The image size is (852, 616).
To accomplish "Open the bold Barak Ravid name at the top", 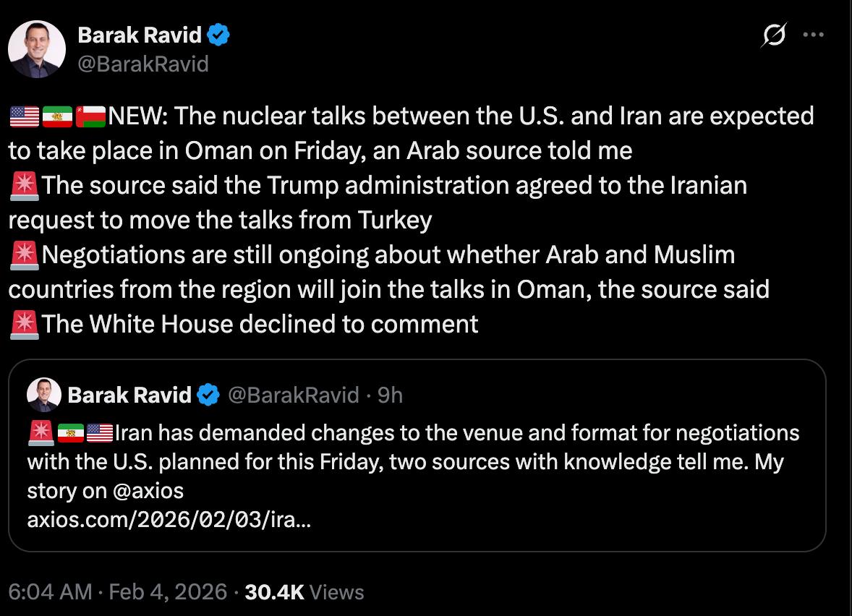I will pos(140,34).
